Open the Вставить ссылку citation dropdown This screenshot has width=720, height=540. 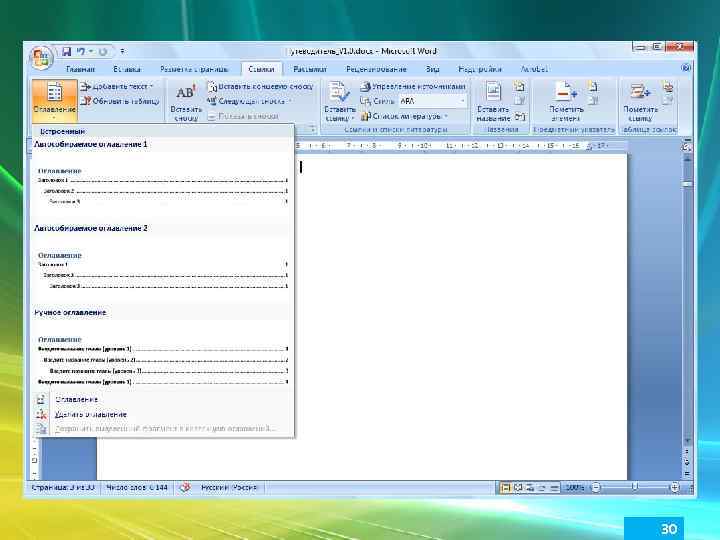click(x=340, y=102)
